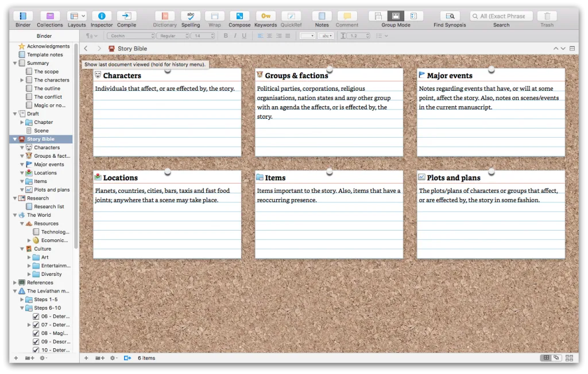Expand the References folder
Viewport: 588px width, 374px height.
pyautogui.click(x=15, y=283)
